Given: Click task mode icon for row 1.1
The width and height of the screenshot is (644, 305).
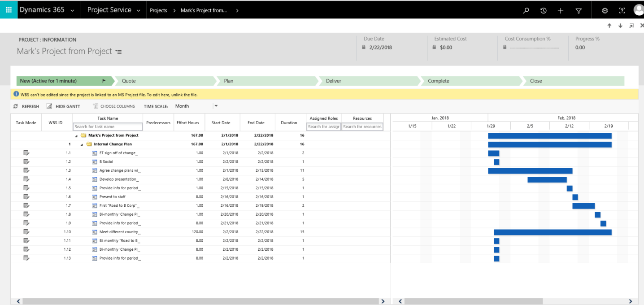Looking at the screenshot, I should pyautogui.click(x=26, y=153).
